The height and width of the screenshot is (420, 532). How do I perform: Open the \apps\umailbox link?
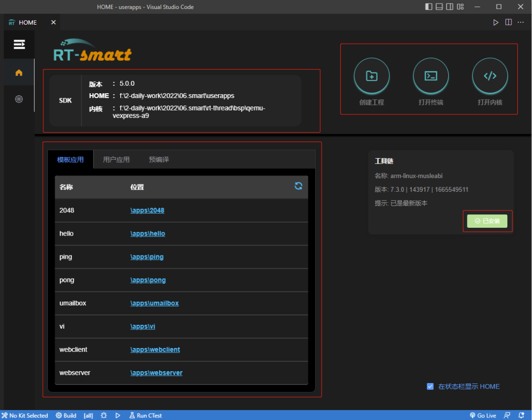pos(154,303)
